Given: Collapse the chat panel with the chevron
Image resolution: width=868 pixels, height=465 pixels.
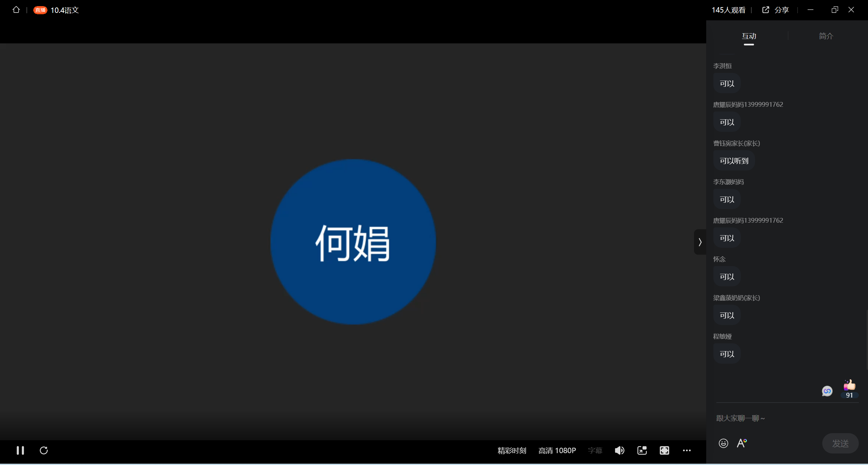Looking at the screenshot, I should click(699, 242).
